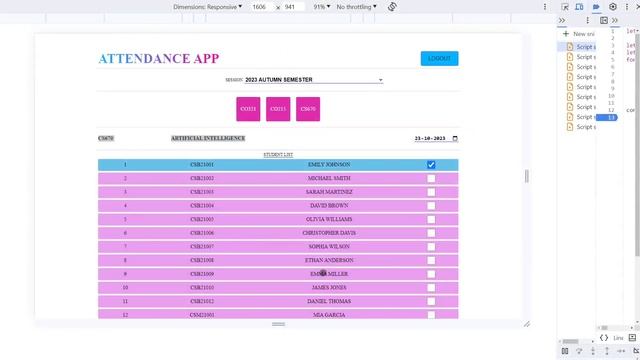
Task: Open DevTools customize three-dot menu
Action: point(627,7)
